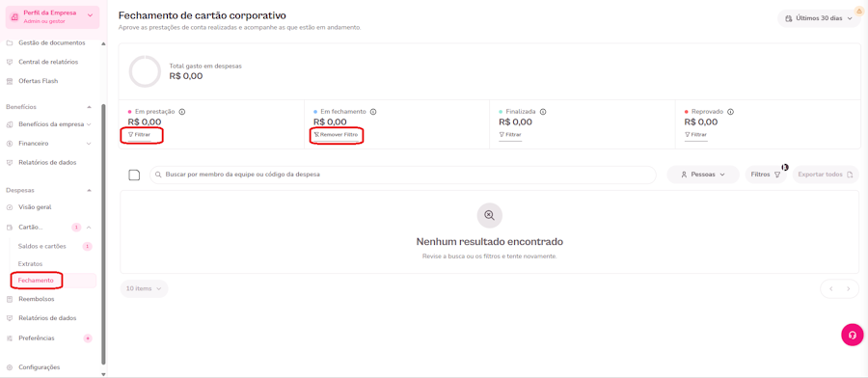Image resolution: width=868 pixels, height=378 pixels.
Task: Open the 10 itens page size dropdown
Action: coord(144,288)
